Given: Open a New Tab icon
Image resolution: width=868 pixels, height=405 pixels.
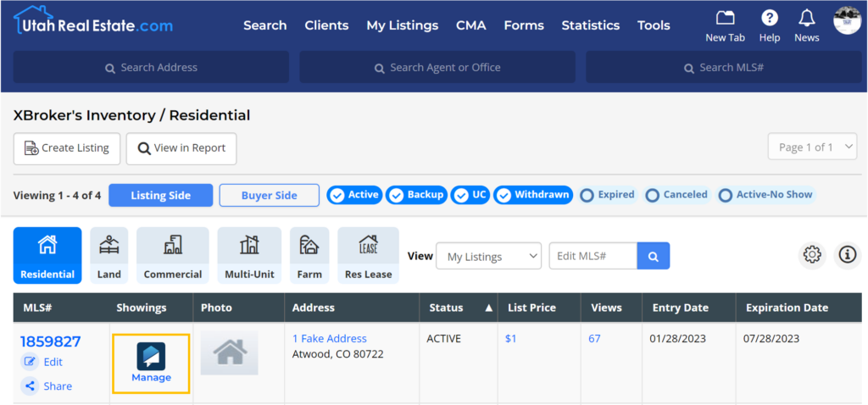Looking at the screenshot, I should coord(725,19).
